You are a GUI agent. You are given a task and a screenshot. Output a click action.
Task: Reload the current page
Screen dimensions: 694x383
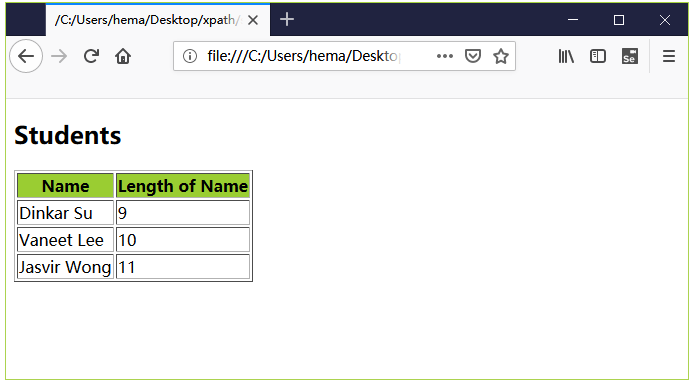(91, 56)
